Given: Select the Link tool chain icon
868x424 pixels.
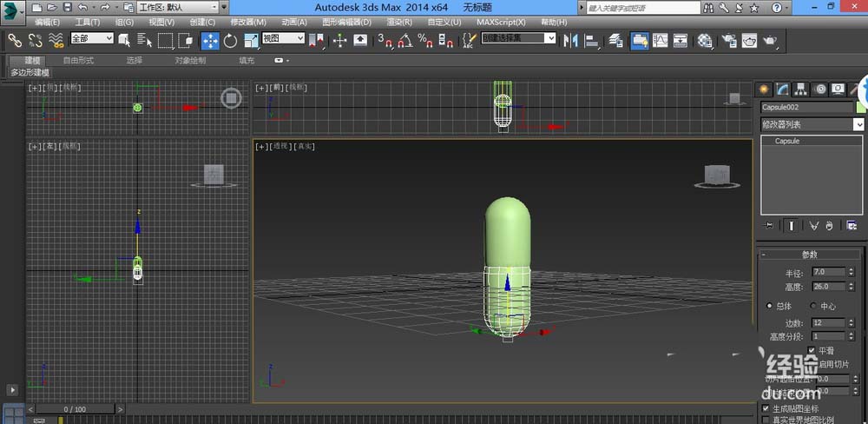Looking at the screenshot, I should tap(15, 41).
